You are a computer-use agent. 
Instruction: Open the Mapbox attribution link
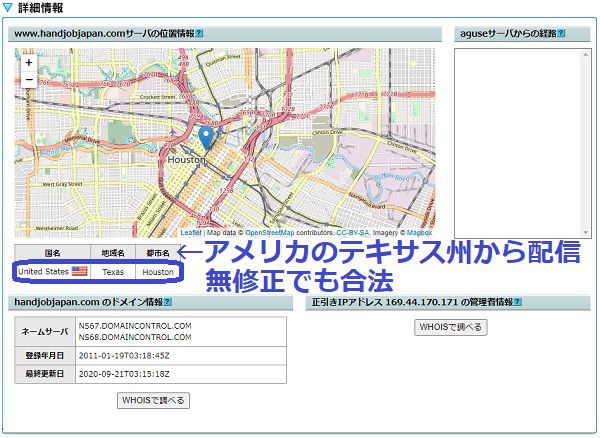pos(419,233)
